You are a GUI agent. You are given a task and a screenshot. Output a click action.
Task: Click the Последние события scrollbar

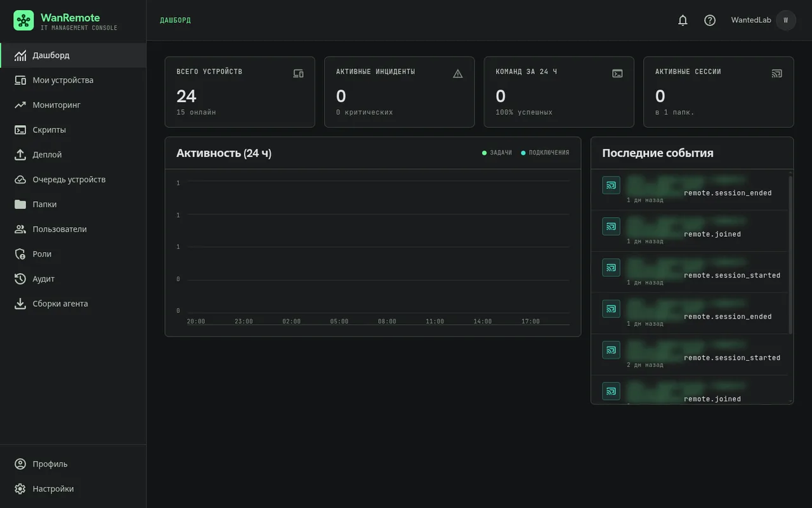click(790, 255)
